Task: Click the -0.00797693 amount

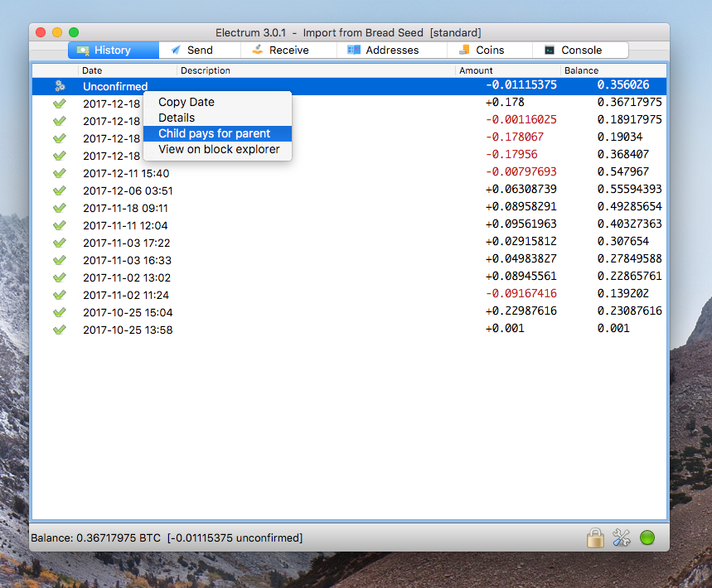Action: [521, 171]
